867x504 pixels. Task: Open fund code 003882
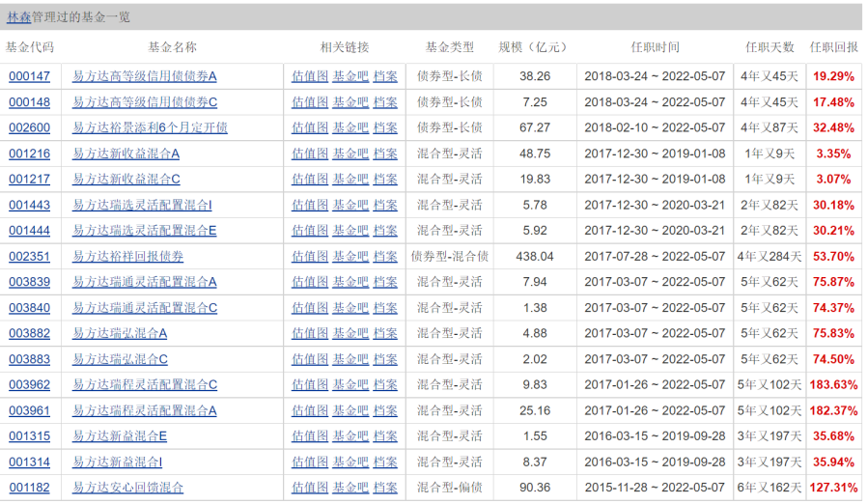point(29,334)
